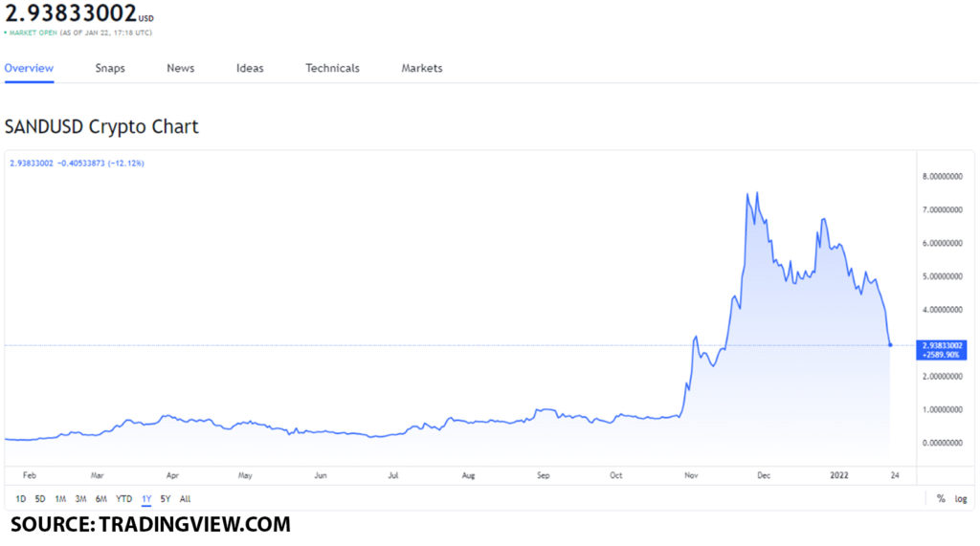980x546 pixels.
Task: Click the Aug label on time axis
Action: pyautogui.click(x=468, y=475)
